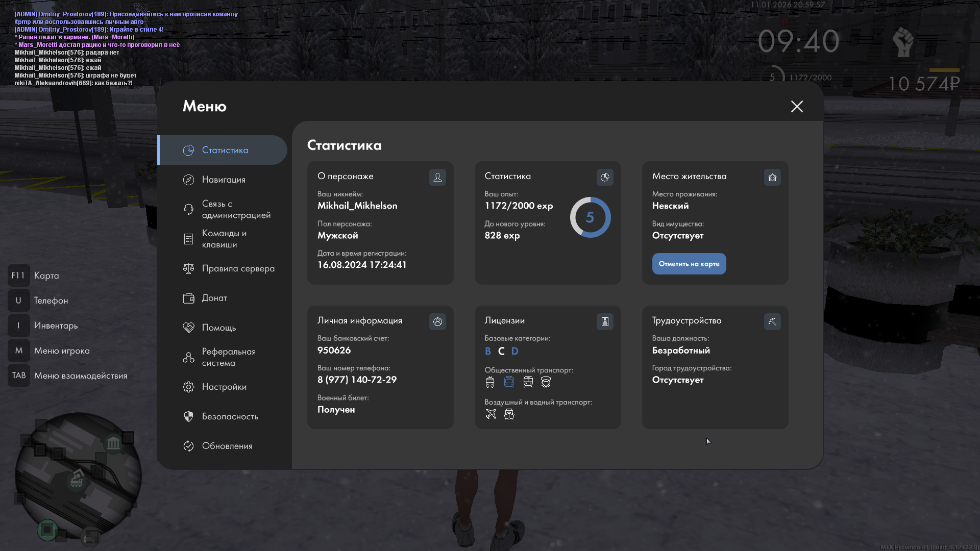Click the user circle icon in Личная информация

(437, 321)
